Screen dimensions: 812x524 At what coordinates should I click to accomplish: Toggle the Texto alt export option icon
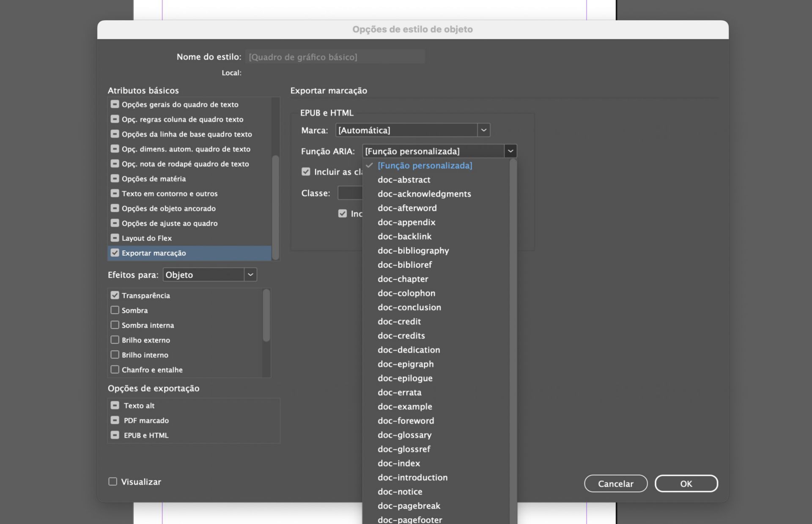tap(115, 405)
